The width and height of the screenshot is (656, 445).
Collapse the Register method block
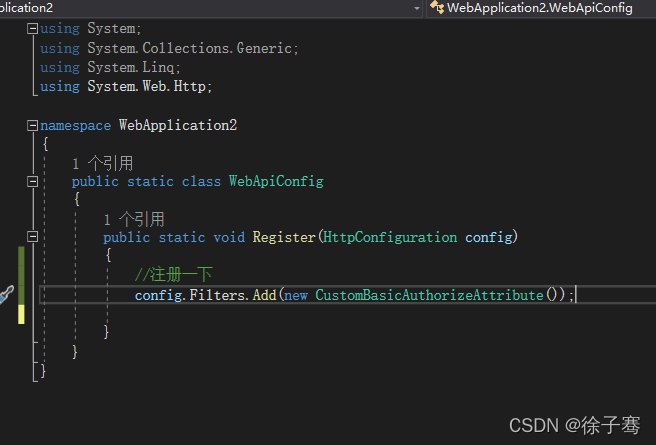[32, 237]
